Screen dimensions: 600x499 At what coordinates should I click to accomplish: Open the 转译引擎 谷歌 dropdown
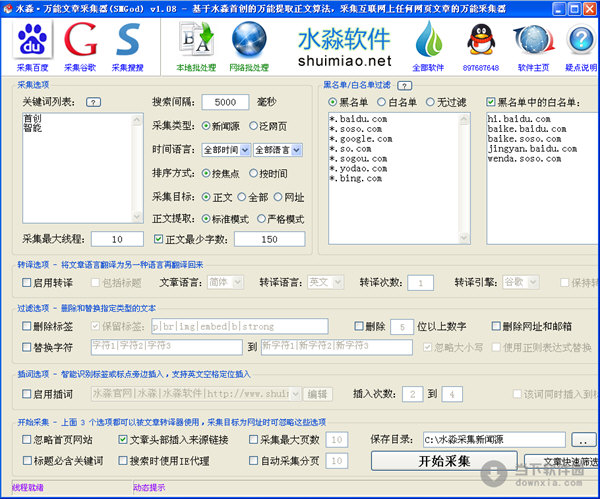521,282
